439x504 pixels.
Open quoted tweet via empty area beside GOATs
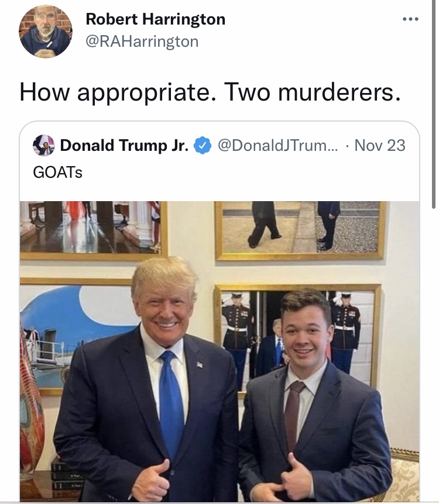(x=251, y=172)
